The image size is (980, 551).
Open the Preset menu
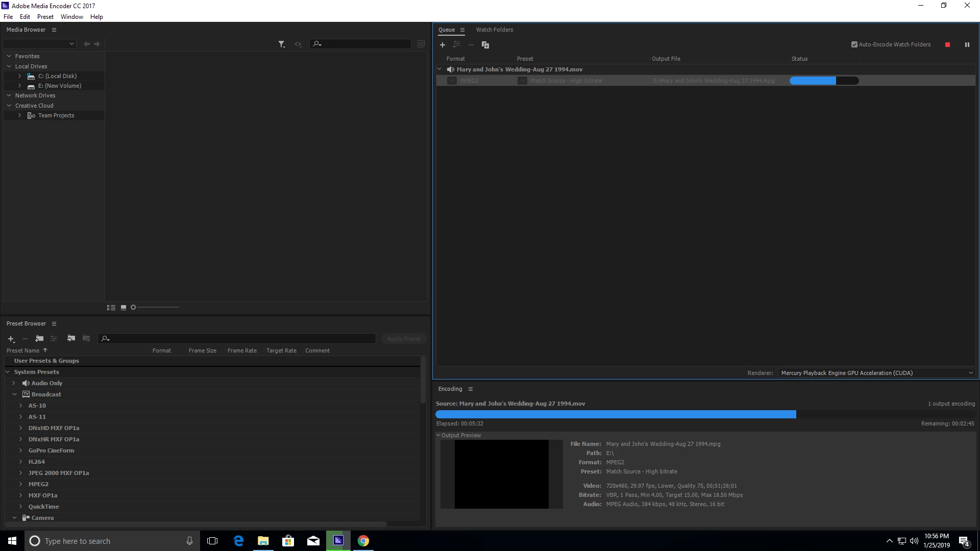45,17
